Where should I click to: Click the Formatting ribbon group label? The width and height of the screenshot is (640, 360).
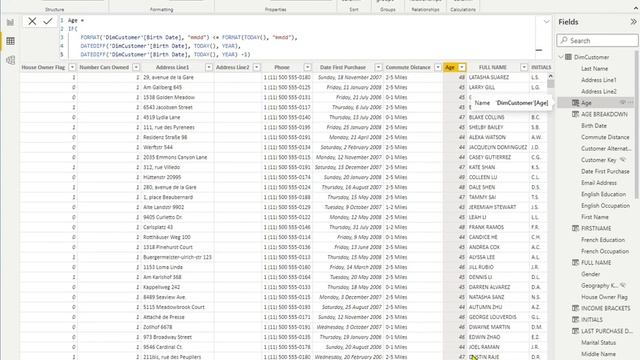click(162, 9)
